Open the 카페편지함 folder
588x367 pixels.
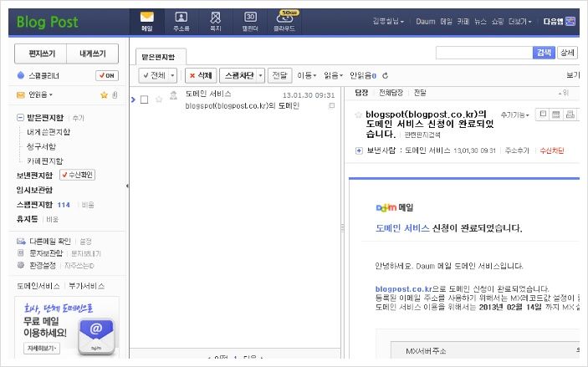click(45, 161)
